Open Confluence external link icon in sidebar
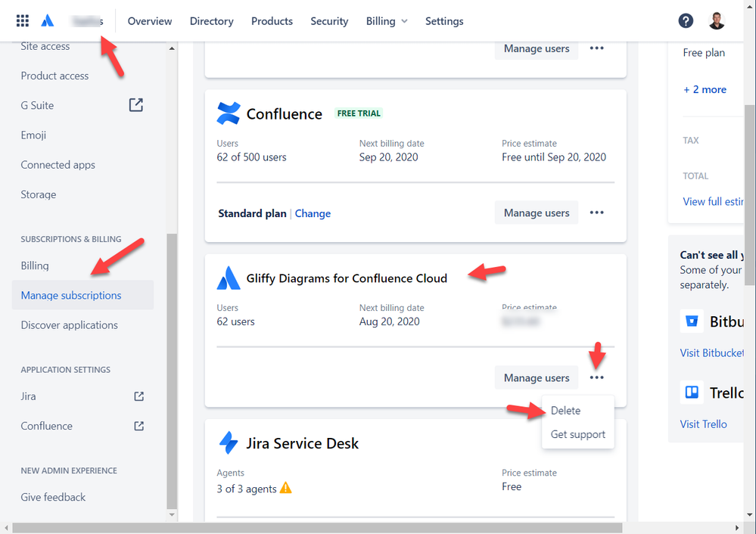756x534 pixels. (x=138, y=426)
